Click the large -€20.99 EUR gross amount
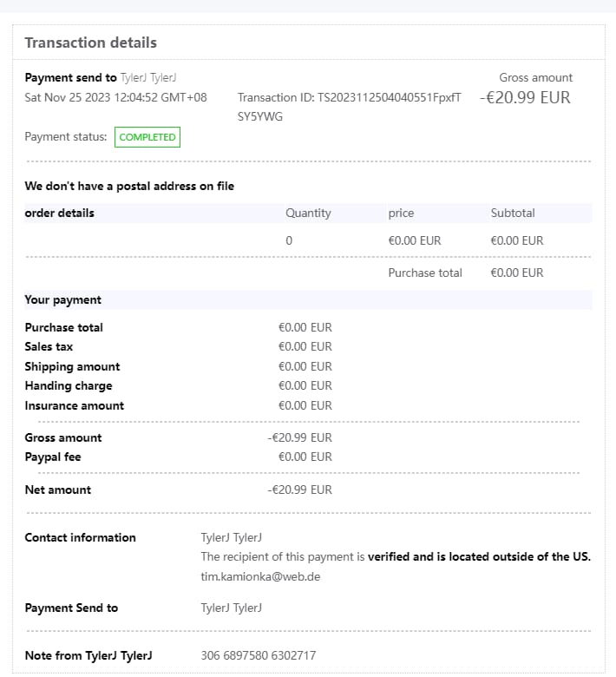 click(525, 97)
